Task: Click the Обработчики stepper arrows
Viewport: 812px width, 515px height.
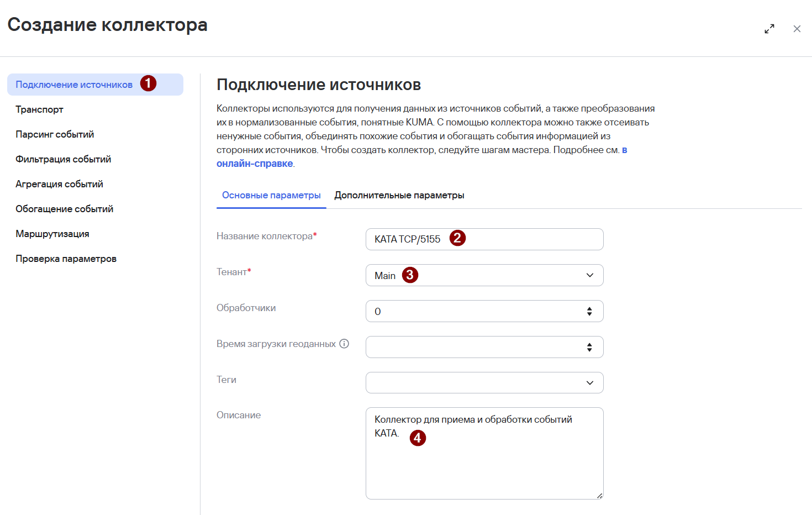Action: click(x=589, y=311)
